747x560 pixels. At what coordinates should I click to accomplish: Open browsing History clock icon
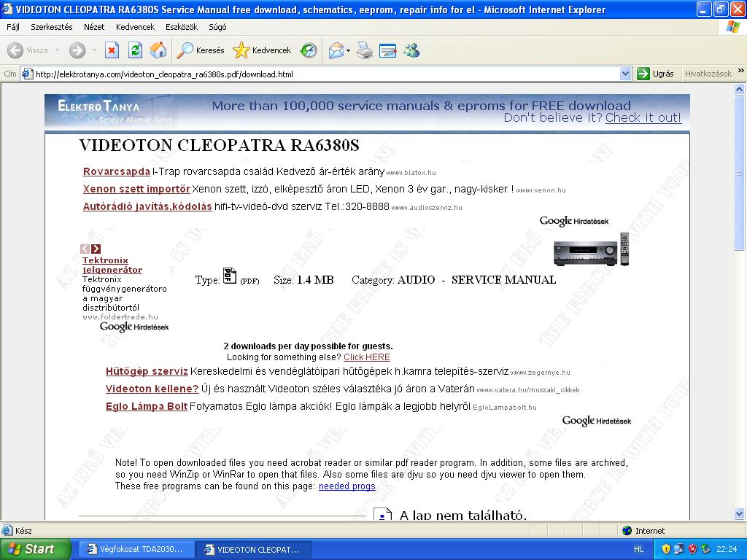[x=309, y=50]
